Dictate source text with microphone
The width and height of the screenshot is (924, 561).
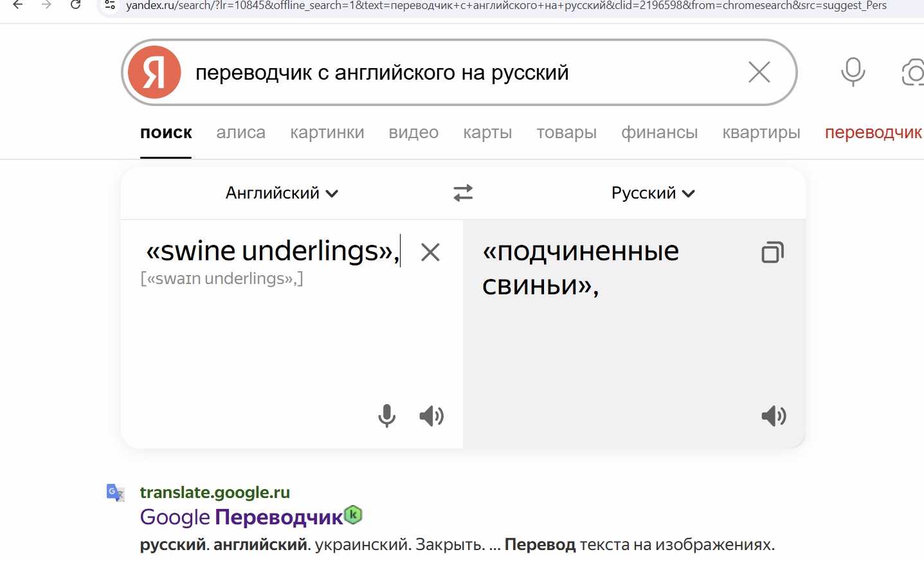[387, 416]
